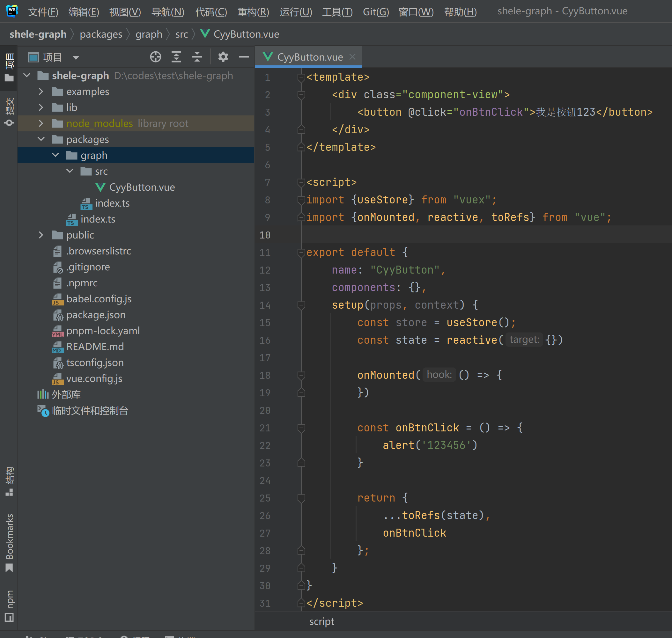The width and height of the screenshot is (672, 638).
Task: Open the 结构 structure tool window
Action: pyautogui.click(x=9, y=481)
